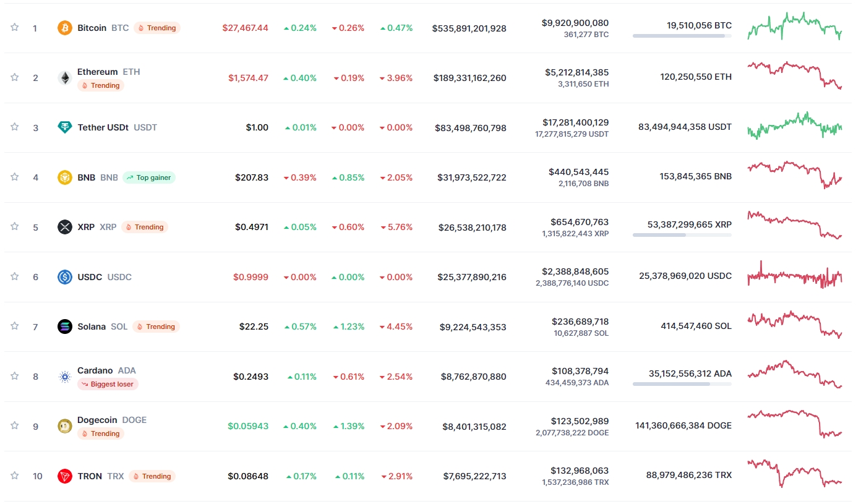This screenshot has height=504, width=861.
Task: Click XRP circulating supply progress bar
Action: coord(682,235)
